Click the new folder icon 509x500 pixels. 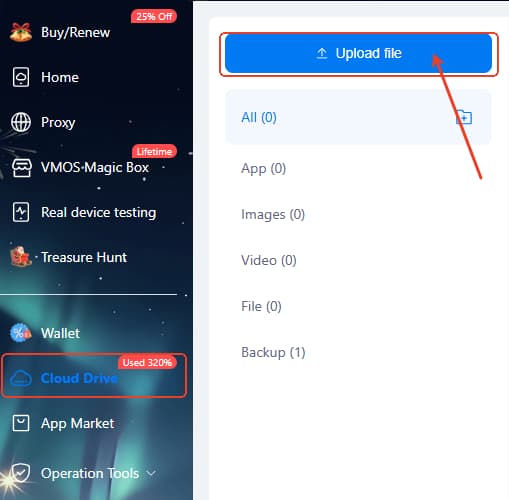pyautogui.click(x=464, y=117)
